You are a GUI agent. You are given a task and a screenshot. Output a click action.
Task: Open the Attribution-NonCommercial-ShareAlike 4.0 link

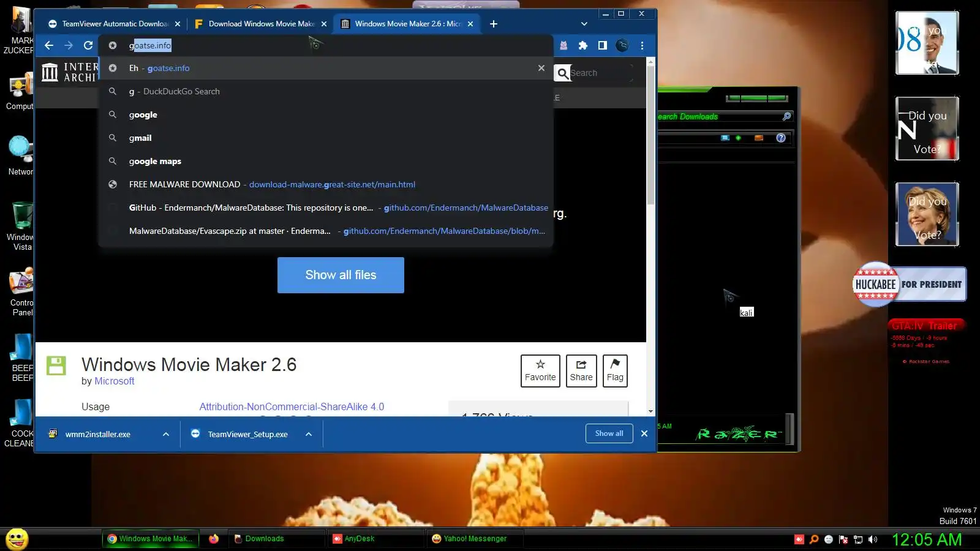(x=292, y=407)
